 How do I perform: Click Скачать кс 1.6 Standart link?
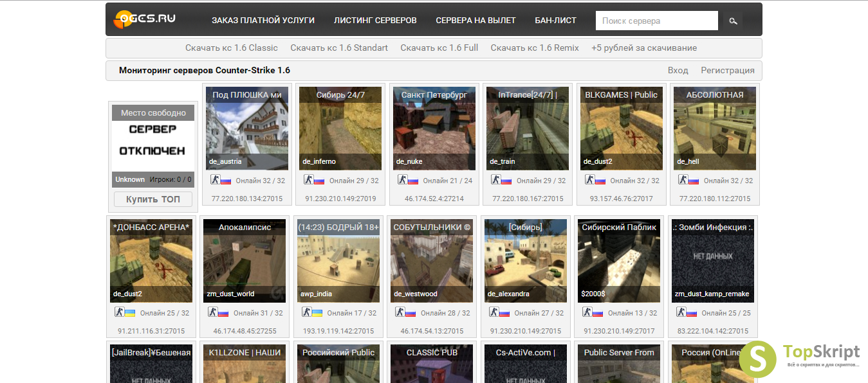tap(339, 48)
